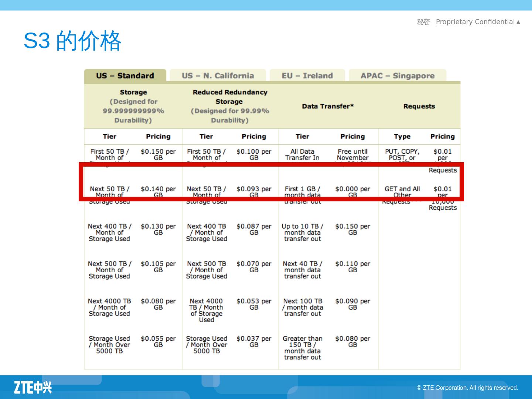Viewport: 532px width, 399px height.
Task: Select the PUT, COPY, POST request type cell
Action: point(402,154)
